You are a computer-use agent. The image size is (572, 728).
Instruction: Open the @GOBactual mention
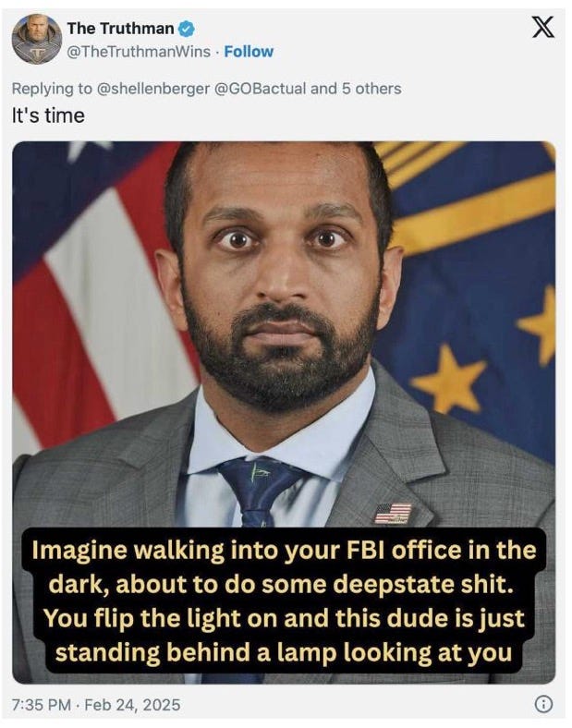click(x=260, y=88)
